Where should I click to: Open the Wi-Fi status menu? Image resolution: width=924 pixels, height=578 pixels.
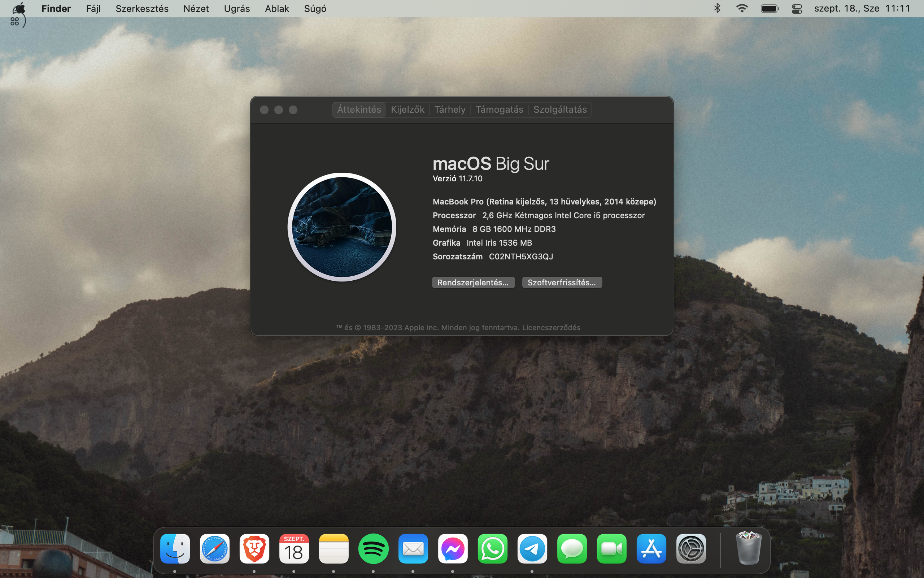pyautogui.click(x=742, y=8)
